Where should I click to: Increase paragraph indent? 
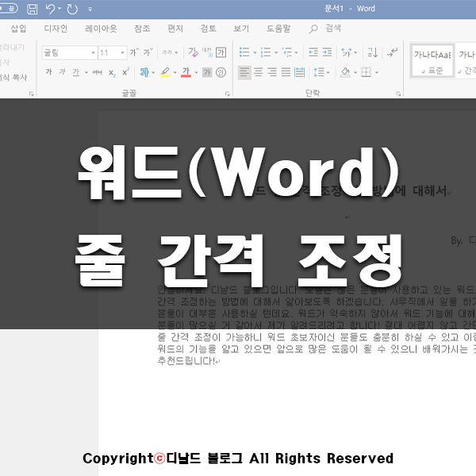tap(327, 52)
